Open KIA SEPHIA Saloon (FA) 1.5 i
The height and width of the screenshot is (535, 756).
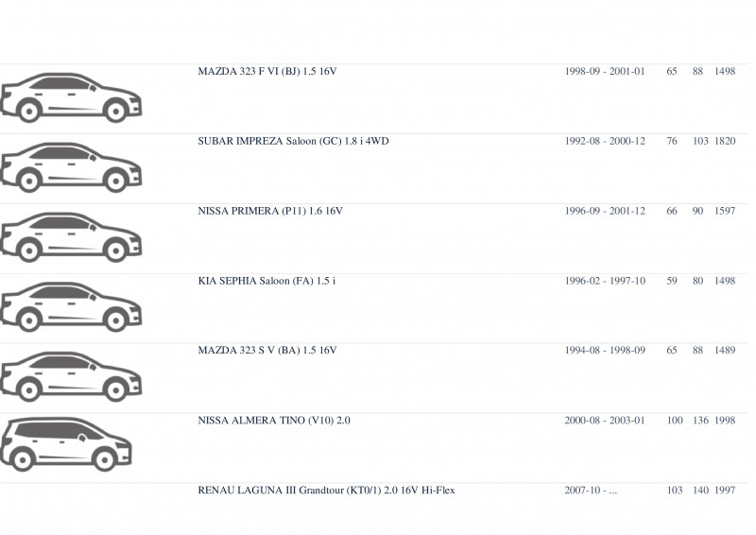[266, 281]
